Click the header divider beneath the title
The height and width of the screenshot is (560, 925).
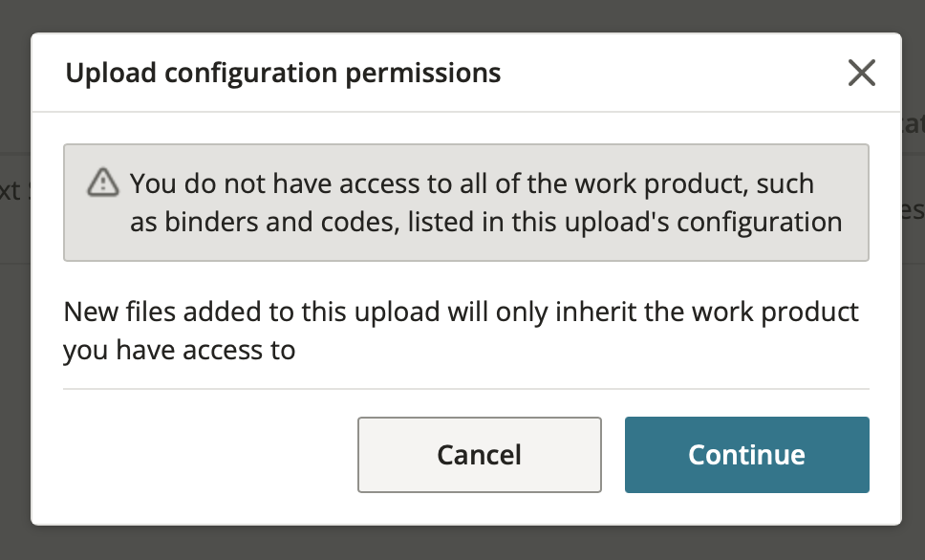[x=466, y=112]
